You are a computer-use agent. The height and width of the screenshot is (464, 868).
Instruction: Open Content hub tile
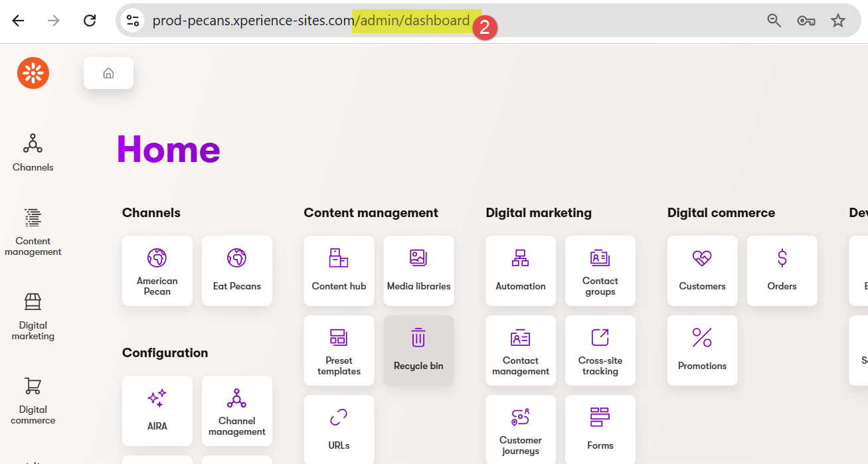click(339, 271)
